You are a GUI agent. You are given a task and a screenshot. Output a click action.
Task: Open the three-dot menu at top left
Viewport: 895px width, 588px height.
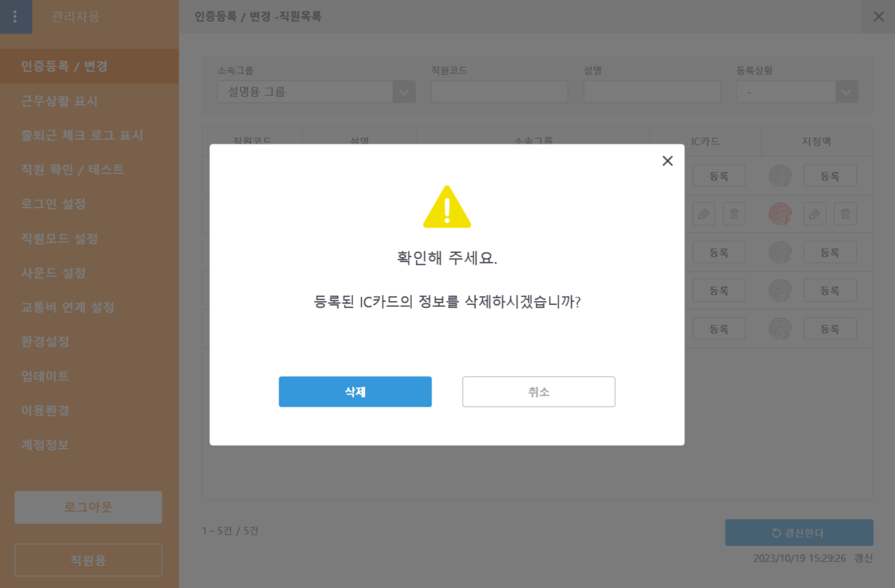[15, 17]
